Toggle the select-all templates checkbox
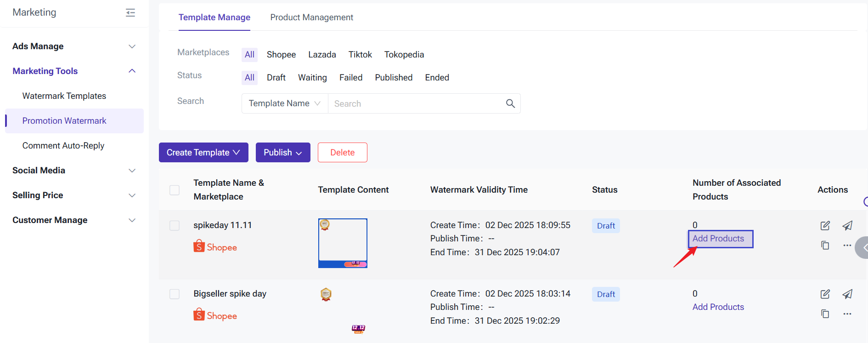 click(175, 190)
